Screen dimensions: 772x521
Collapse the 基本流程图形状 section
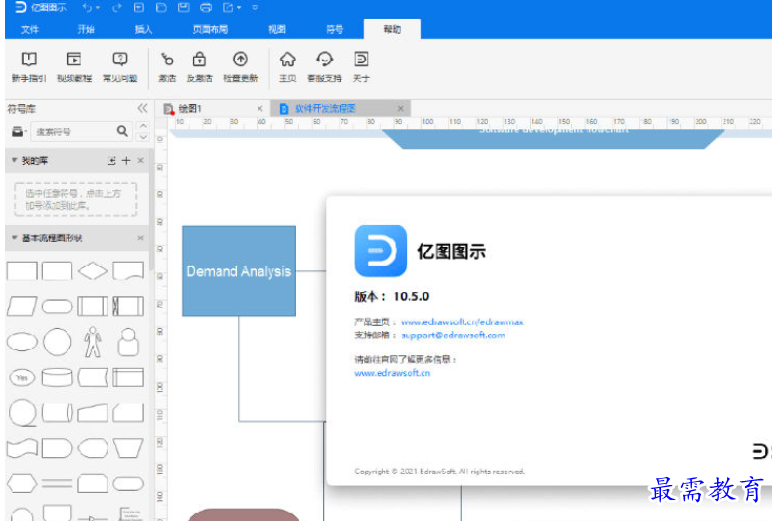pos(14,238)
